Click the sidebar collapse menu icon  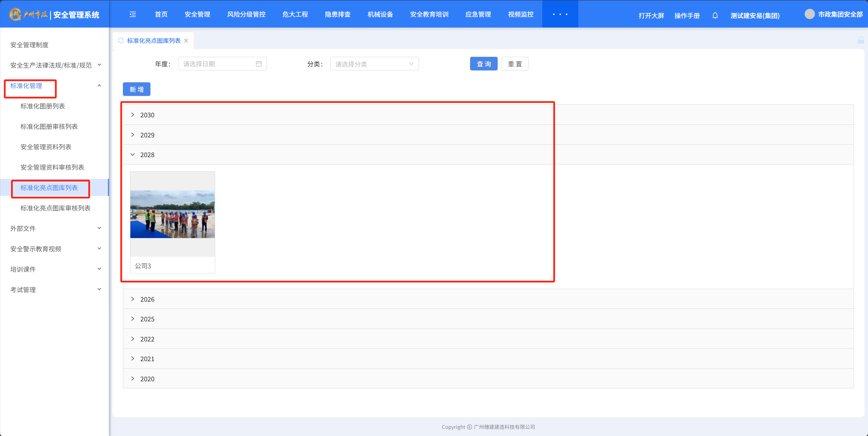point(133,14)
